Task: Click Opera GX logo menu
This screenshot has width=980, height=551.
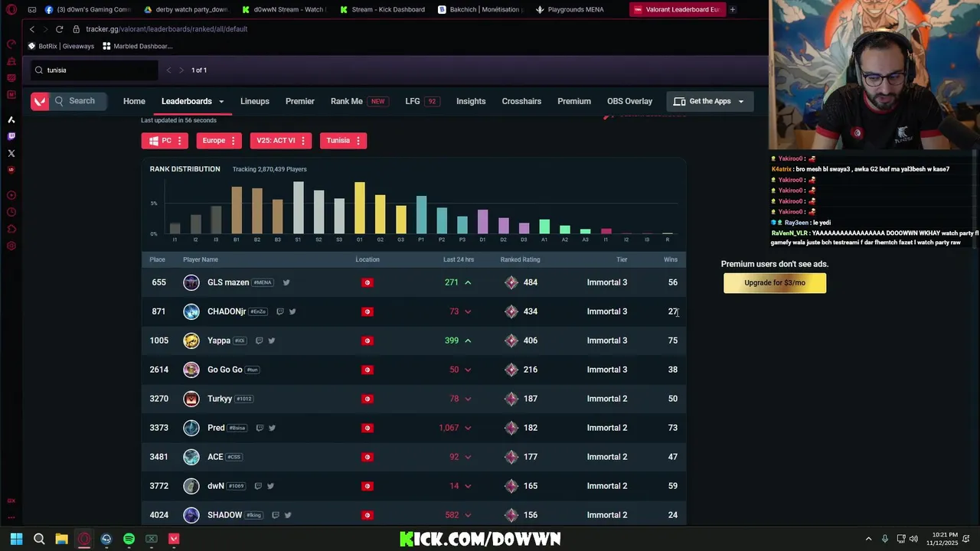Action: [11, 10]
